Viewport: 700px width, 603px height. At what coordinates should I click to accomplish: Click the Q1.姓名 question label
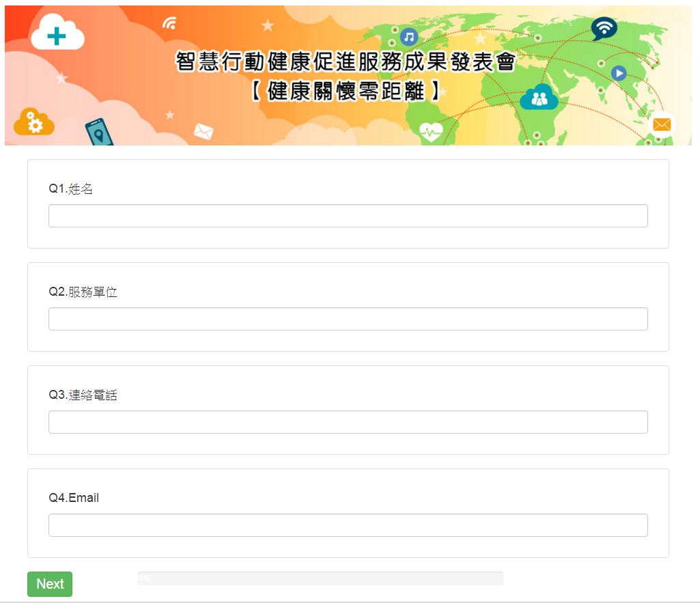(x=70, y=188)
